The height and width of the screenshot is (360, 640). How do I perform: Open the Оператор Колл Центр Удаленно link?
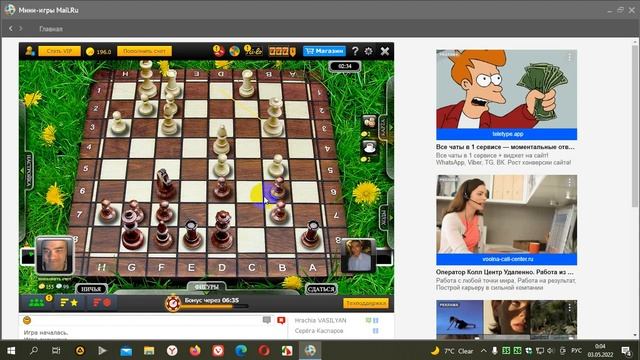pos(504,272)
